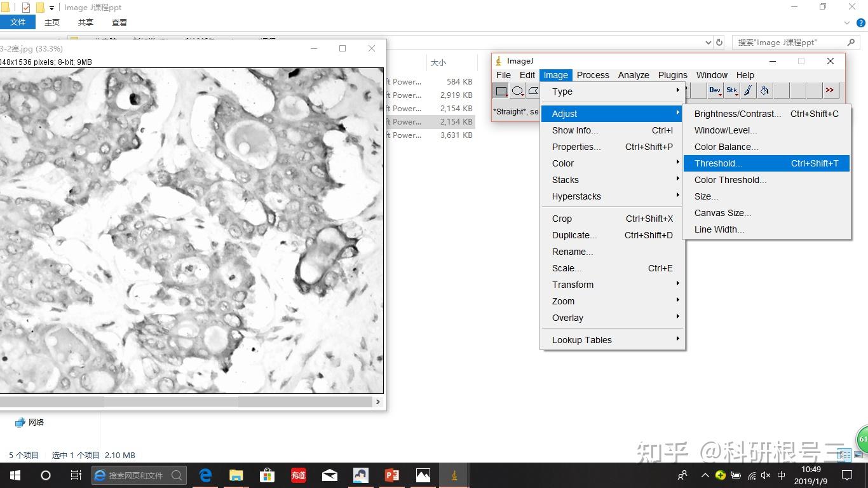Open more tools via the >> icon
868x488 pixels.
(x=830, y=91)
